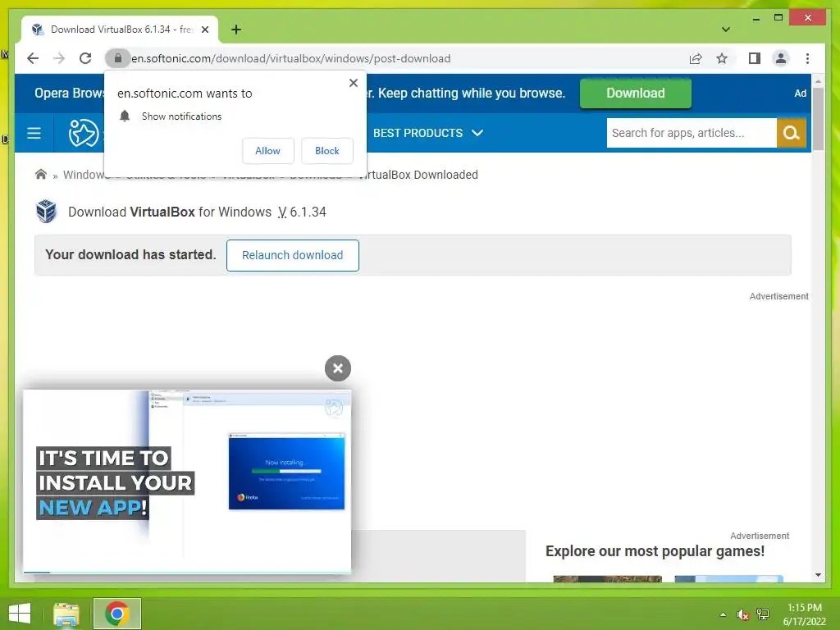This screenshot has width=840, height=630.
Task: Select the Download VirtualBox browser tab
Action: [120, 30]
